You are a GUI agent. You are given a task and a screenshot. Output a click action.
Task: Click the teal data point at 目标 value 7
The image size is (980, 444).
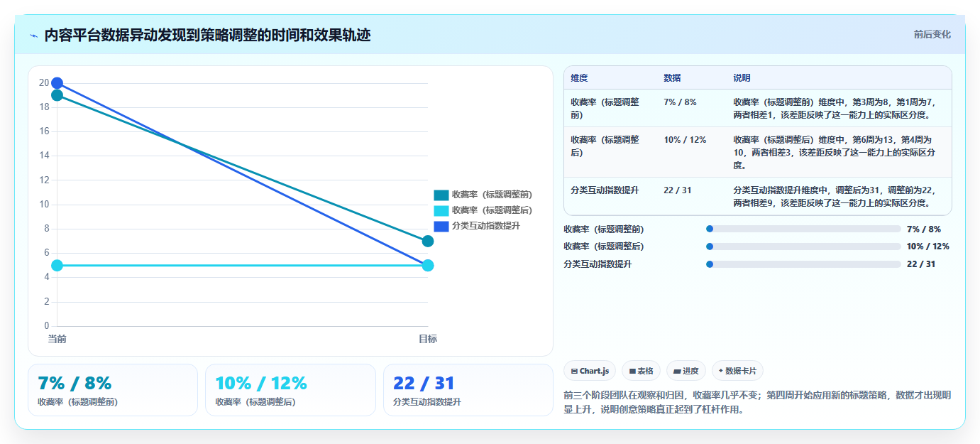428,242
